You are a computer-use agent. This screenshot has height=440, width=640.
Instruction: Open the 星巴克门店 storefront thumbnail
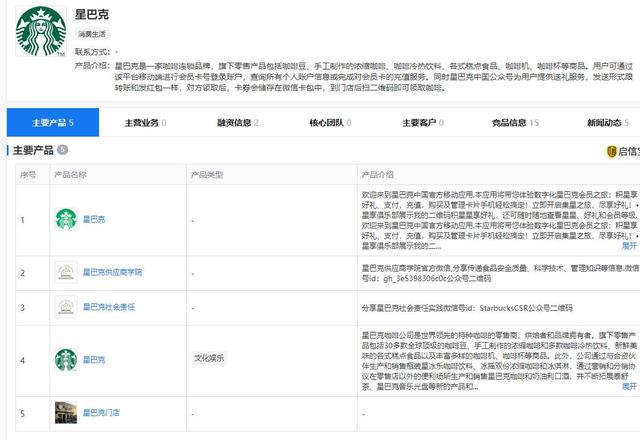[x=66, y=413]
